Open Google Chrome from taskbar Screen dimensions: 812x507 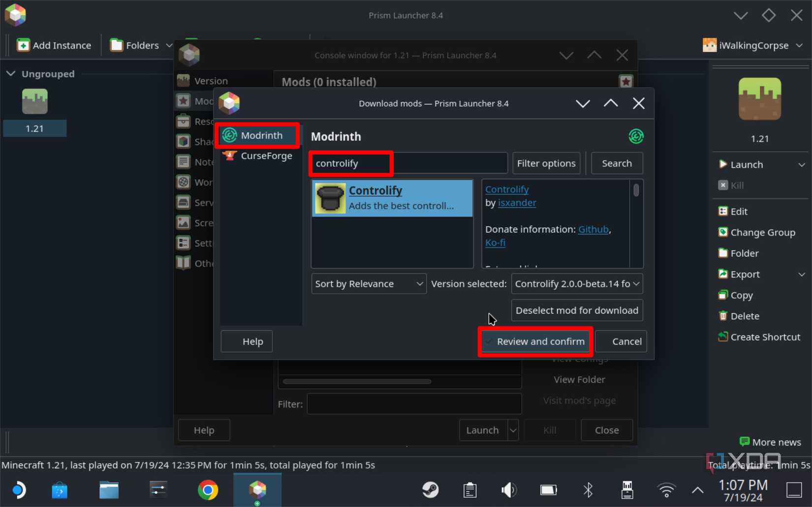pos(208,490)
